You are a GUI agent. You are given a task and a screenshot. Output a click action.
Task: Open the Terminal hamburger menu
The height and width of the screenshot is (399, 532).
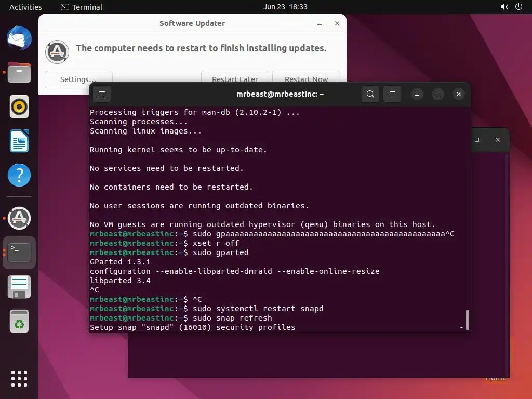[x=392, y=94]
